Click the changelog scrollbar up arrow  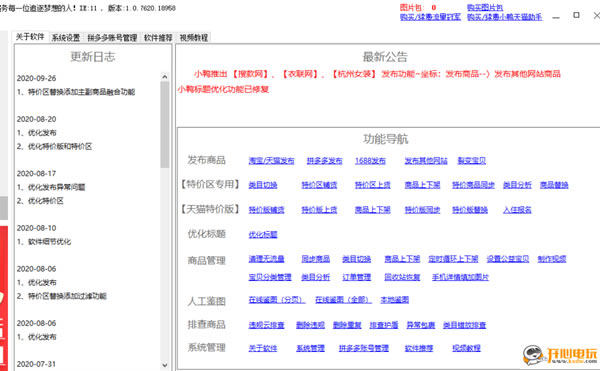[165, 77]
